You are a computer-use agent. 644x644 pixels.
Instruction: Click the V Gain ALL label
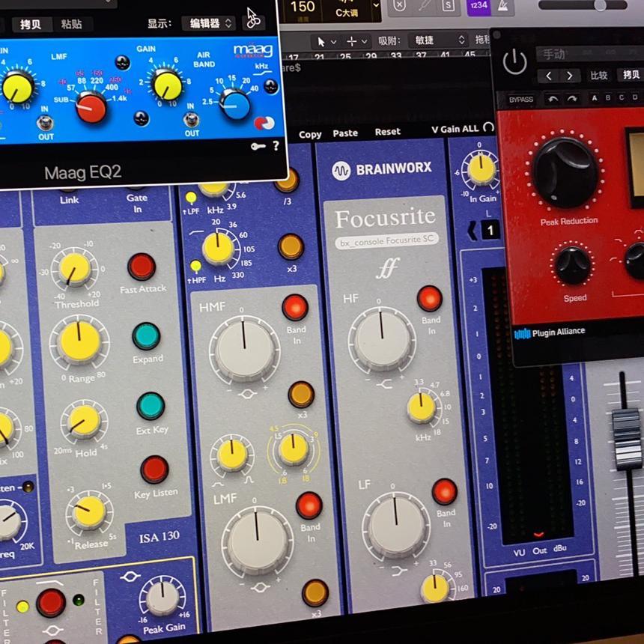pyautogui.click(x=455, y=129)
